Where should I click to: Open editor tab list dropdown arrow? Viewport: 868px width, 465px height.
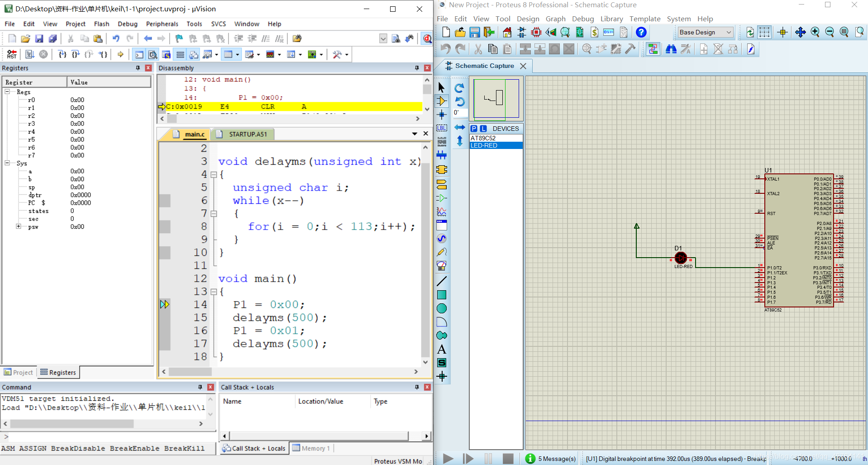click(415, 134)
